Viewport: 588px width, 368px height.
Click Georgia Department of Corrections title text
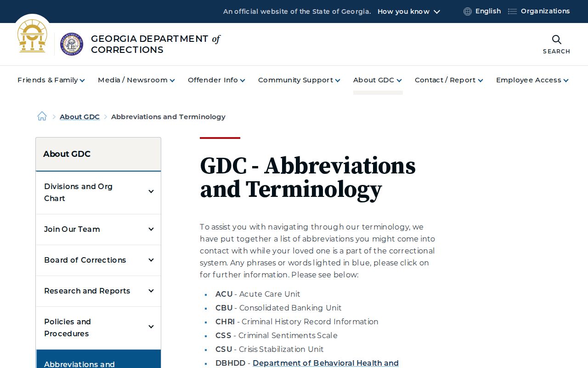[x=155, y=44]
